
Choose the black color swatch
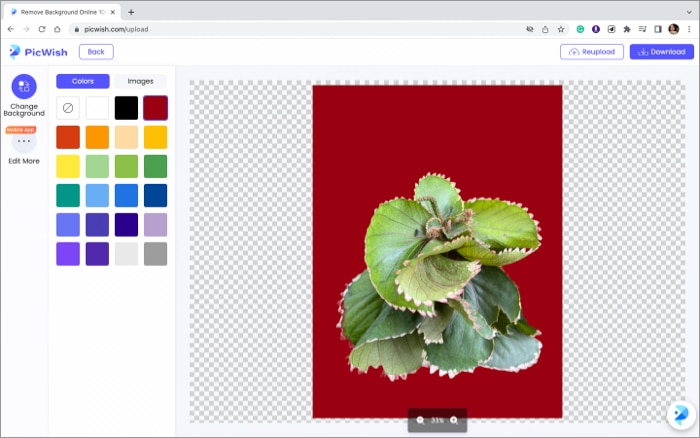click(126, 108)
